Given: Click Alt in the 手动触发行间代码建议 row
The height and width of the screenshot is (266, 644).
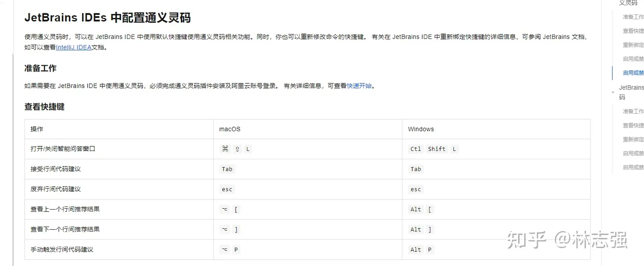Looking at the screenshot, I should 416,250.
